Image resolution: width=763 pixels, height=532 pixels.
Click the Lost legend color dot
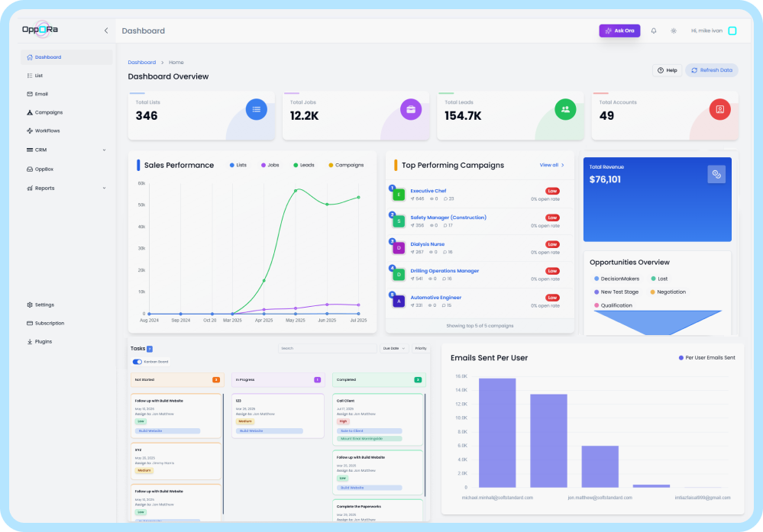[653, 279]
